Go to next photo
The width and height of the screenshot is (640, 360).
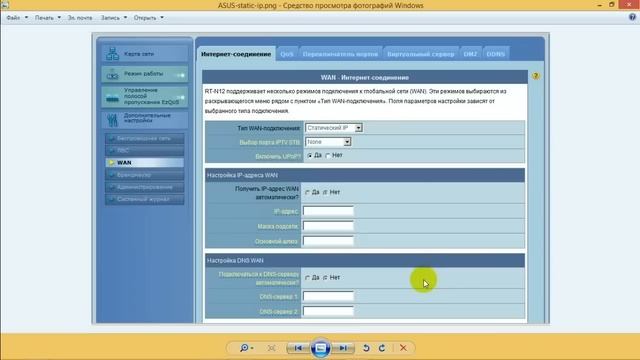pyautogui.click(x=343, y=348)
